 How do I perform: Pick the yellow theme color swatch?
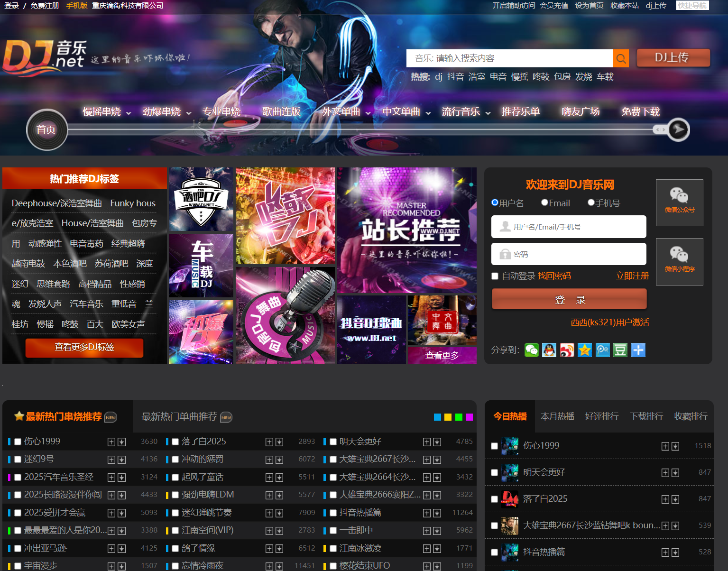tap(448, 417)
